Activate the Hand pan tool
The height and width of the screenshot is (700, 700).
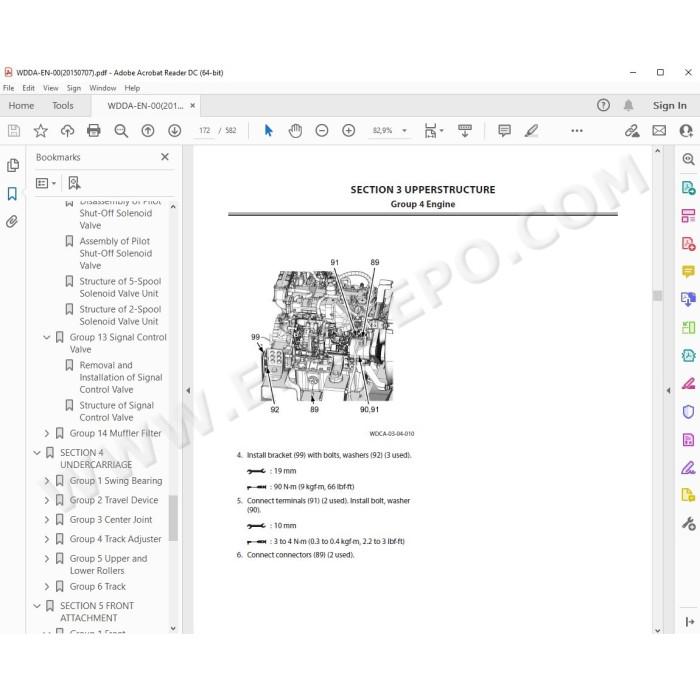tap(295, 130)
